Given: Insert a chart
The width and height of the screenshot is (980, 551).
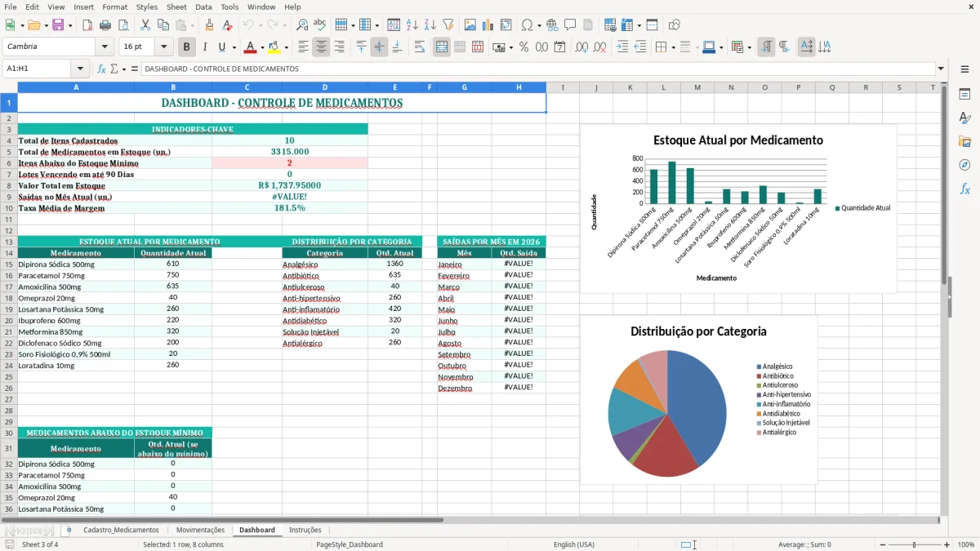Looking at the screenshot, I should 488,25.
